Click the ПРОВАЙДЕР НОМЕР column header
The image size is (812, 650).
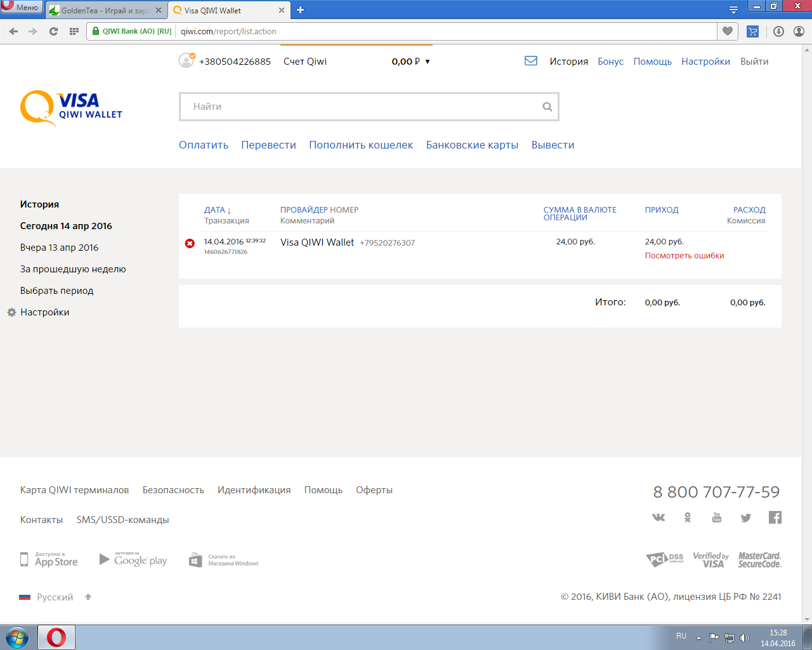point(319,210)
